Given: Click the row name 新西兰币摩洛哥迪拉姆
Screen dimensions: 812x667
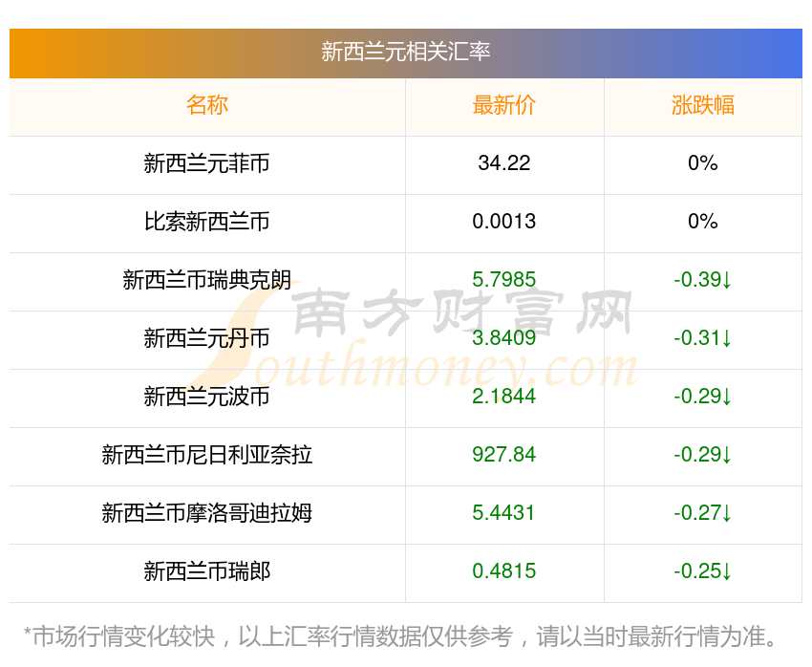Looking at the screenshot, I should [x=206, y=513].
